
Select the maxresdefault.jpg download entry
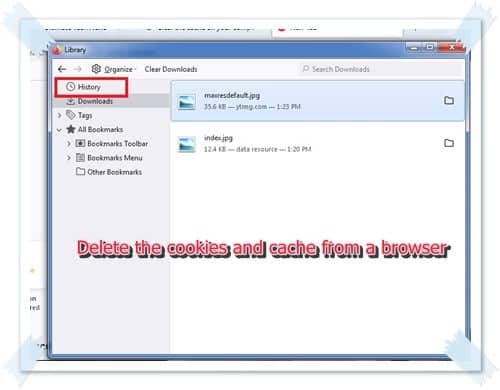click(x=317, y=101)
